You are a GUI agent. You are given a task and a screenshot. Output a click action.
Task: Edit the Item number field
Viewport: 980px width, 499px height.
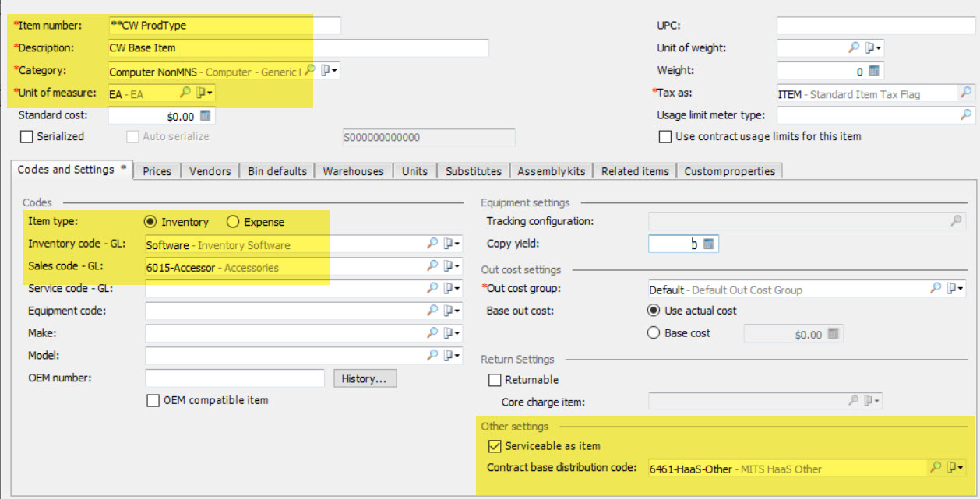[x=224, y=25]
